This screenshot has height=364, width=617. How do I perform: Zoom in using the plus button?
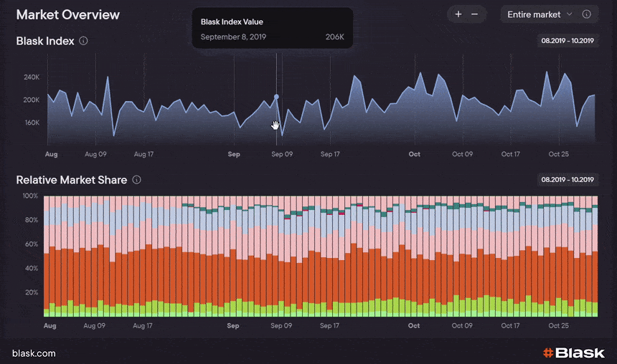(458, 14)
